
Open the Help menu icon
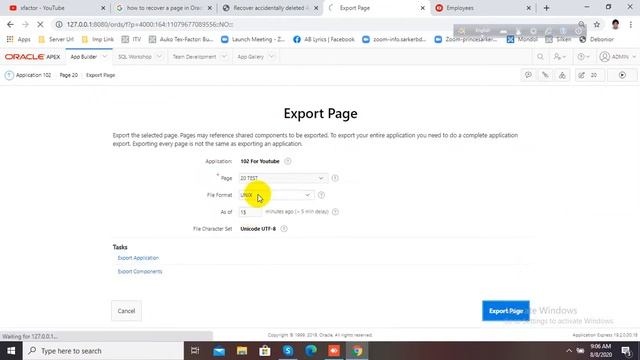[583, 57]
